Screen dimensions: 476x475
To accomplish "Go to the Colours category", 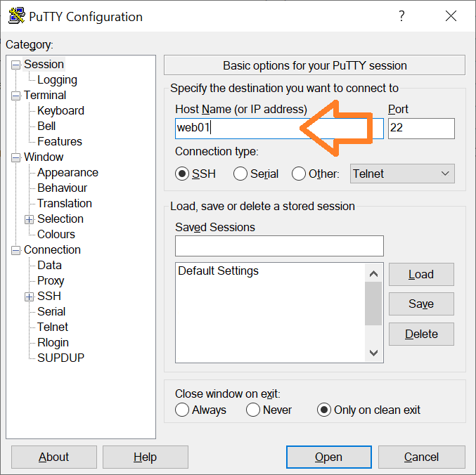I will pyautogui.click(x=56, y=234).
